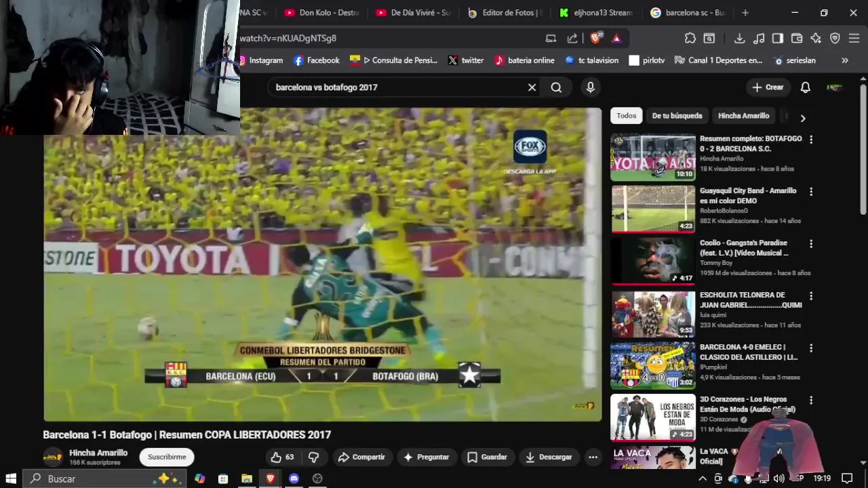868x488 pixels.
Task: Open Coolio Gangsta's Paradise thumbnail
Action: [653, 262]
